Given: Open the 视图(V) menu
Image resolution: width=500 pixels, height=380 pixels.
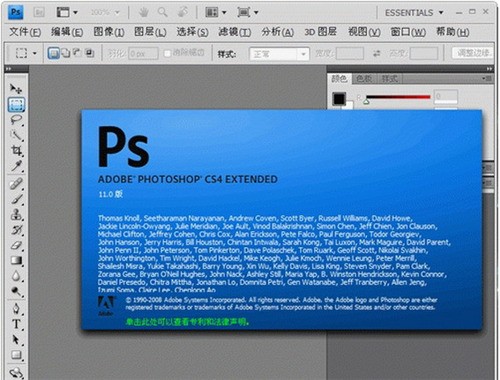Looking at the screenshot, I should coord(364,32).
